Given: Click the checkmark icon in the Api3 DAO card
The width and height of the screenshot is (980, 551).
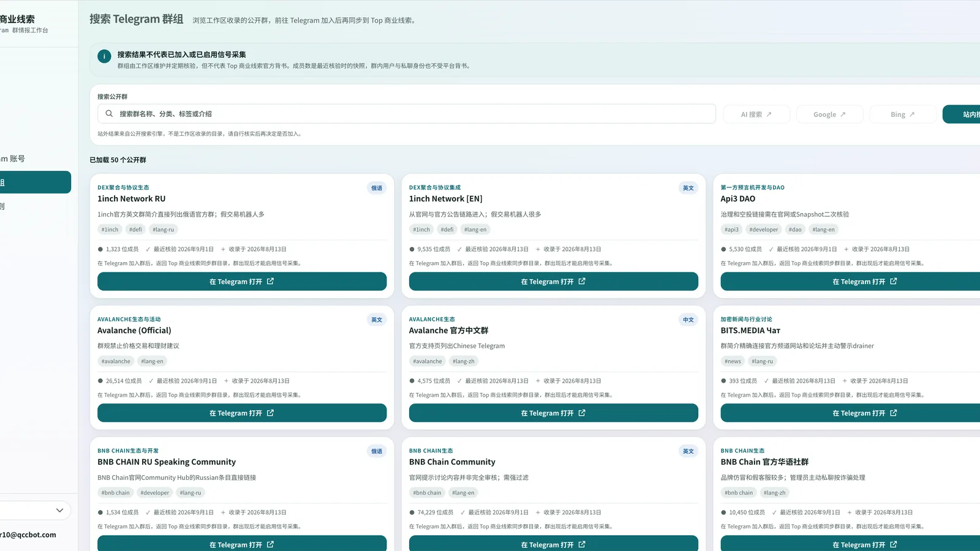Looking at the screenshot, I should tap(771, 249).
